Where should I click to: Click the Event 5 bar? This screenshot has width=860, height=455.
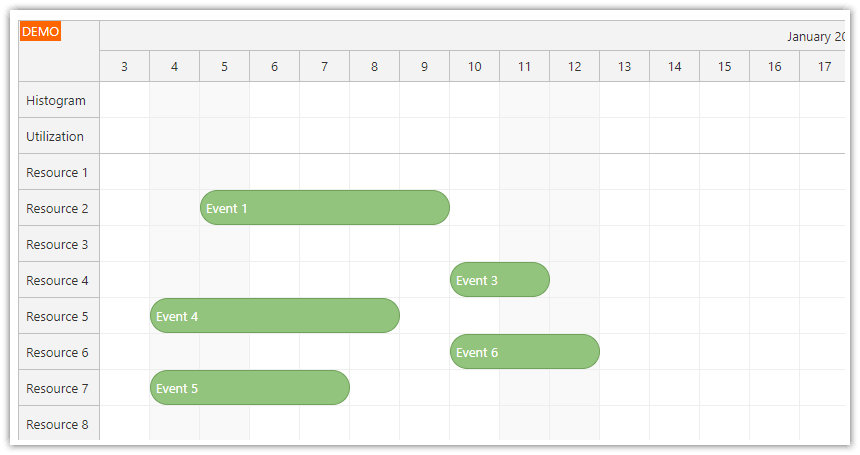(249, 388)
